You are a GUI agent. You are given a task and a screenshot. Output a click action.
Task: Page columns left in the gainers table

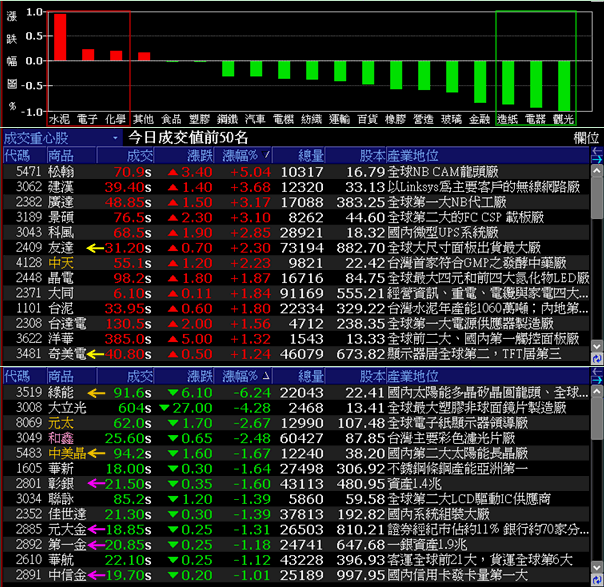(x=596, y=151)
